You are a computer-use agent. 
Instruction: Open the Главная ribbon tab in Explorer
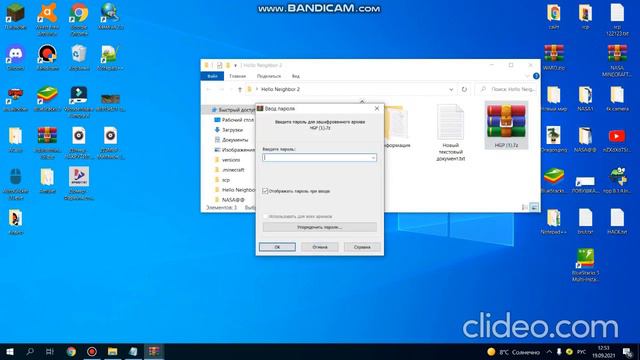pyautogui.click(x=238, y=76)
